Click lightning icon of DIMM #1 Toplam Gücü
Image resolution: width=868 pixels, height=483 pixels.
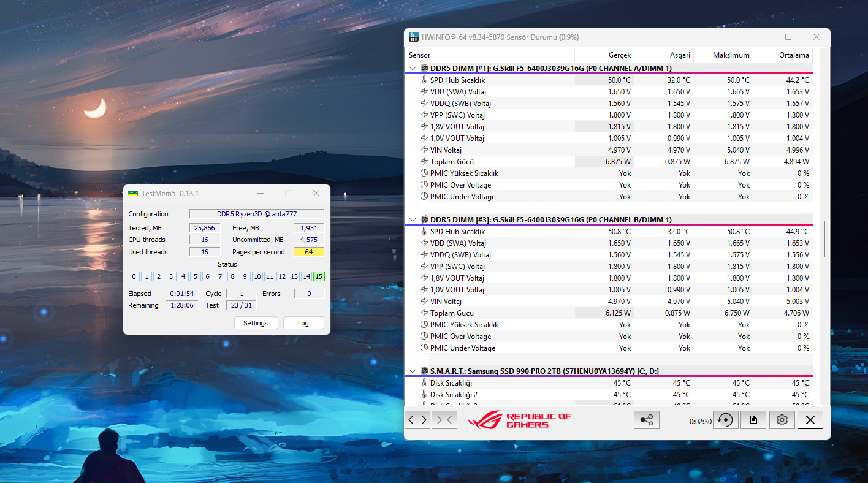[424, 162]
